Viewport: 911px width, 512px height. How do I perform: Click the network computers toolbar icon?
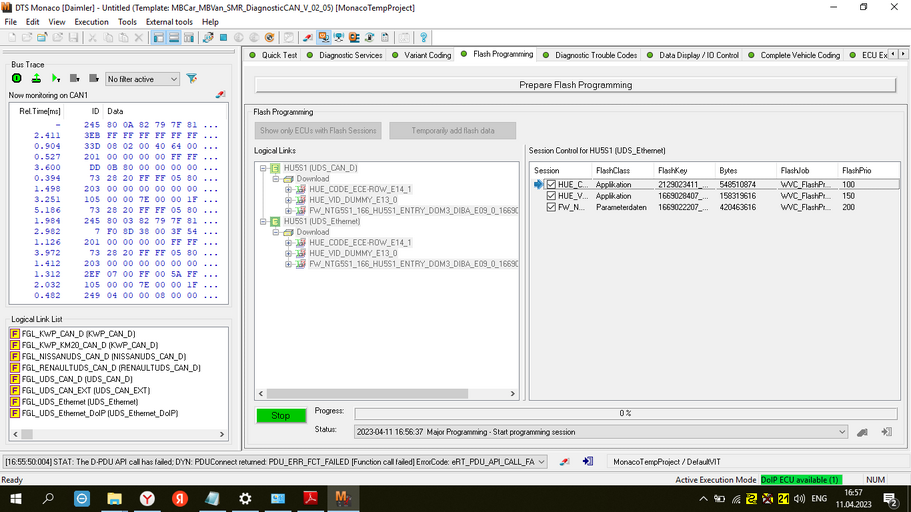click(x=339, y=38)
